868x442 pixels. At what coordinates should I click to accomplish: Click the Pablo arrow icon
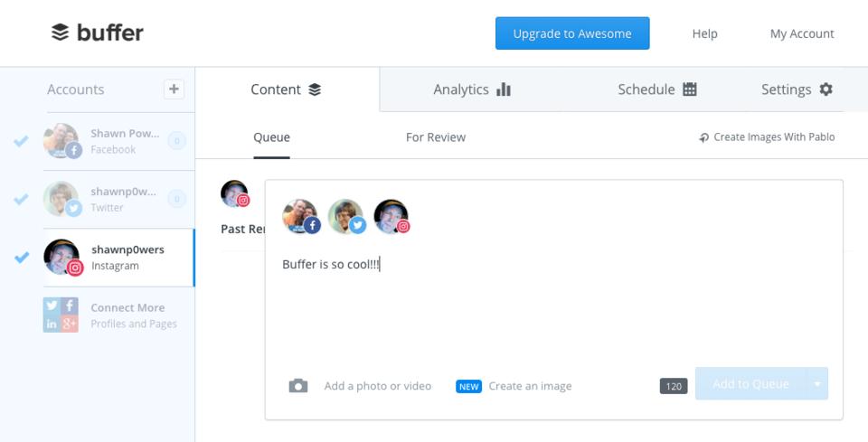tap(703, 137)
